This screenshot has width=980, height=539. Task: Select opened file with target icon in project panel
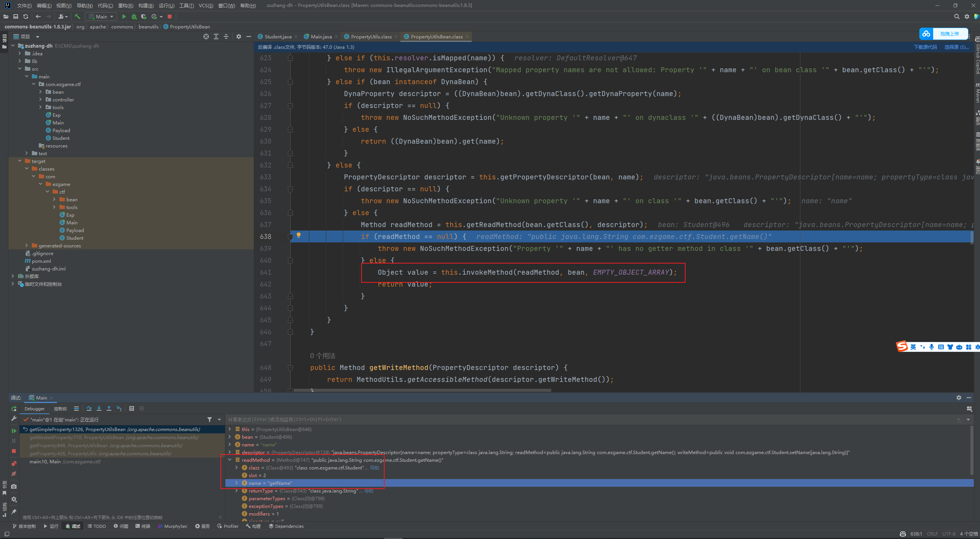206,36
